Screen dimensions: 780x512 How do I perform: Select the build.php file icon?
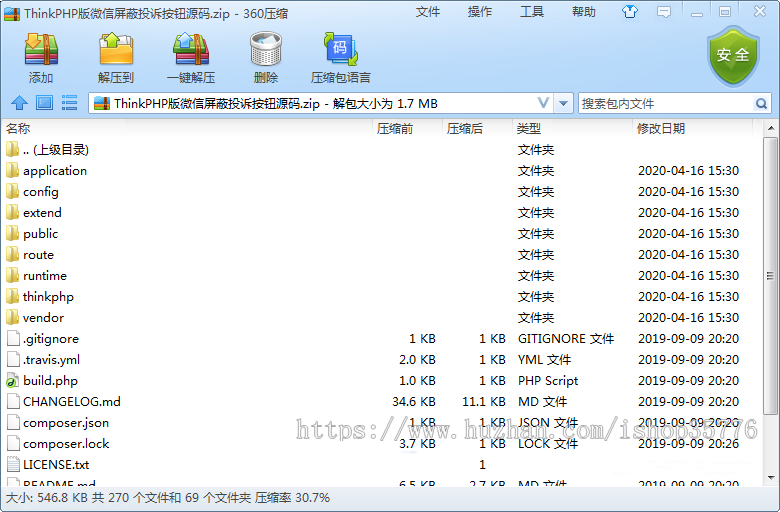pos(13,380)
